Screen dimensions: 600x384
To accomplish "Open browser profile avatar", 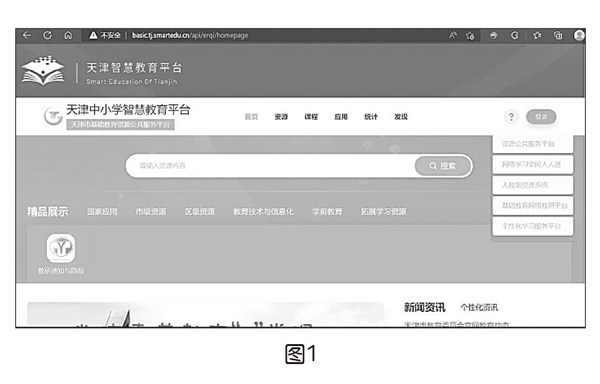I will [x=579, y=35].
